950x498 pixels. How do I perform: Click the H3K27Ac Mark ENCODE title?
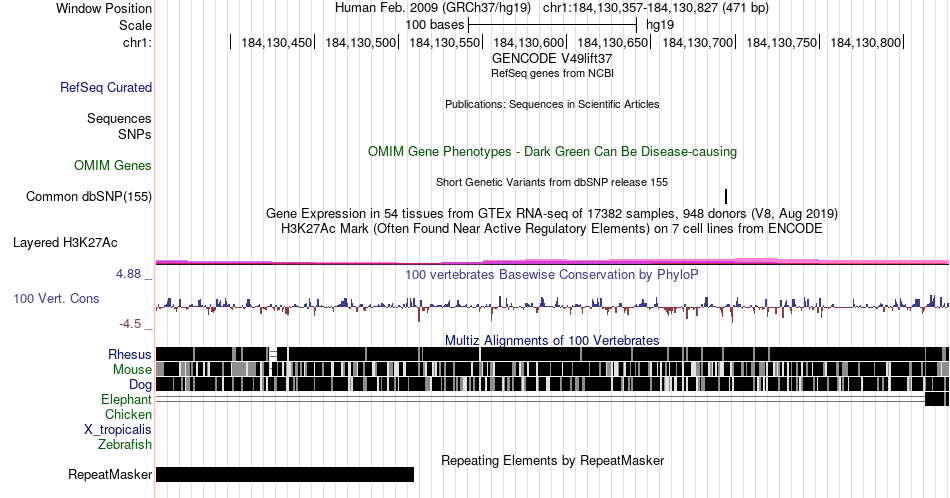tap(552, 228)
